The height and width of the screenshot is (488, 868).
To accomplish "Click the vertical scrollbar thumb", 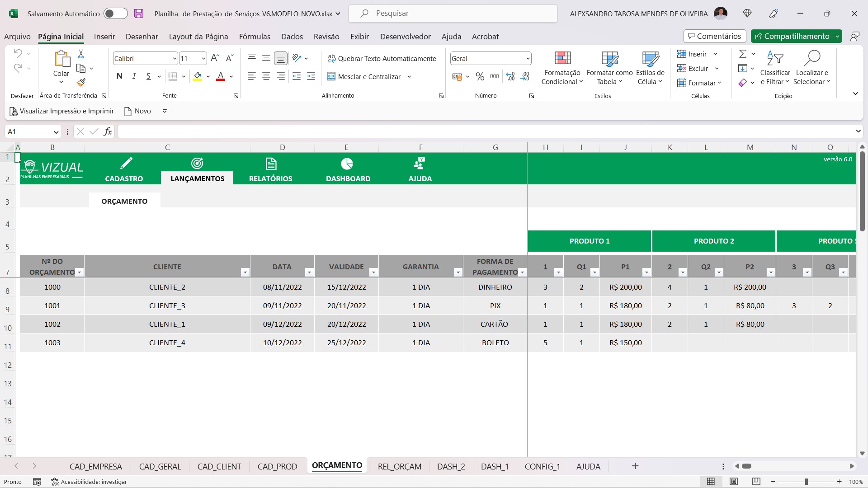I will [x=862, y=192].
